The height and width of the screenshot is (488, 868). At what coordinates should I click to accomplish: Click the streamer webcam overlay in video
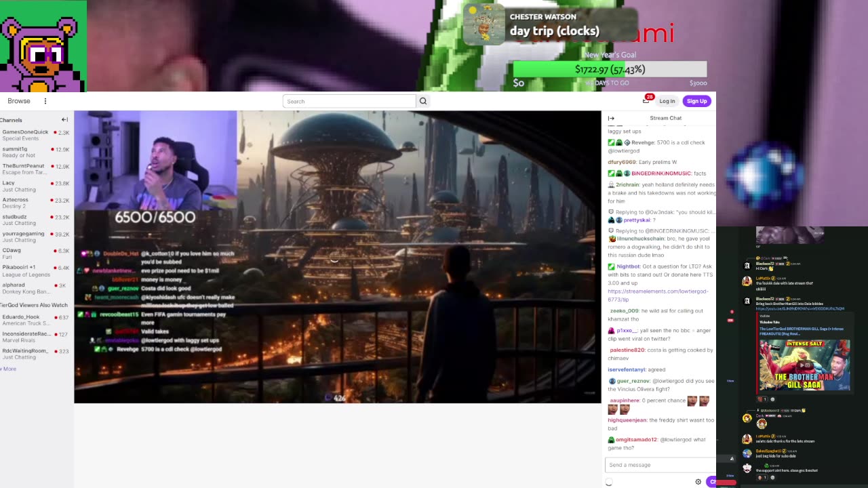click(155, 159)
